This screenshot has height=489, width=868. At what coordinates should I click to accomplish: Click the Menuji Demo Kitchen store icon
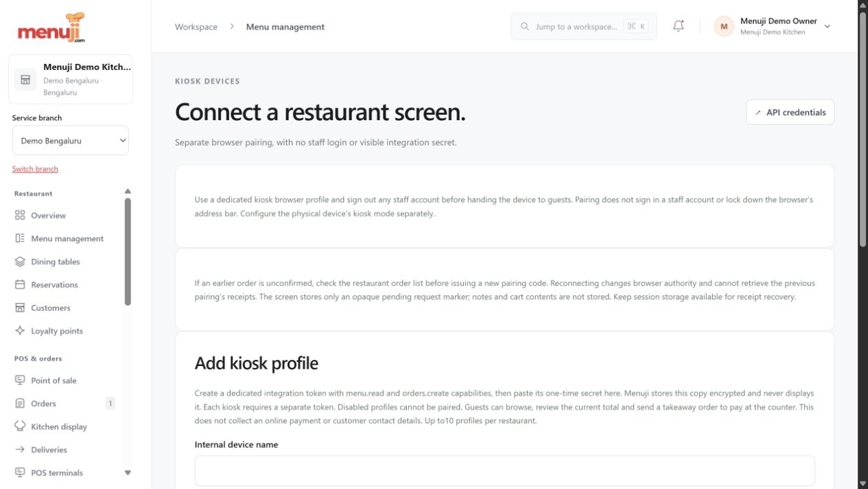(x=25, y=80)
